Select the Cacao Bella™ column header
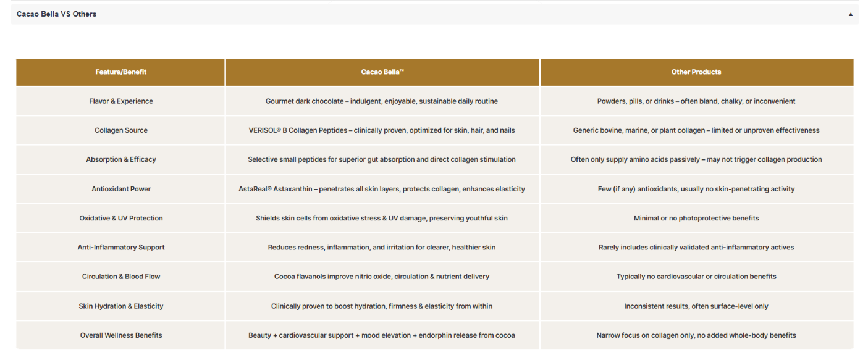This screenshot has width=868, height=360. [382, 72]
